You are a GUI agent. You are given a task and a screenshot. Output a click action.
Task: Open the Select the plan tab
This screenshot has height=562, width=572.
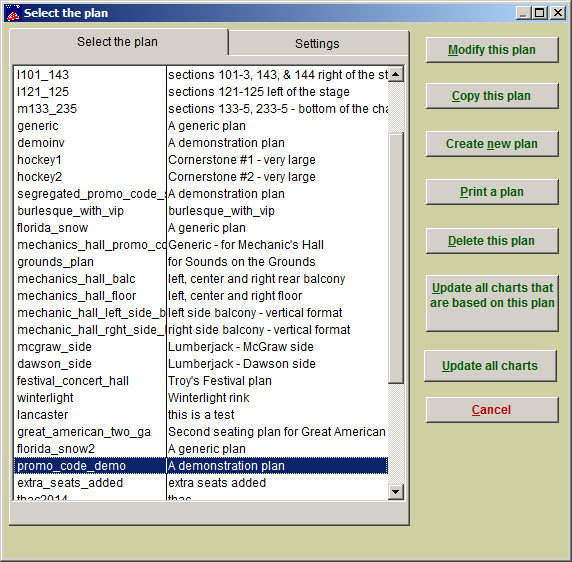pyautogui.click(x=118, y=42)
